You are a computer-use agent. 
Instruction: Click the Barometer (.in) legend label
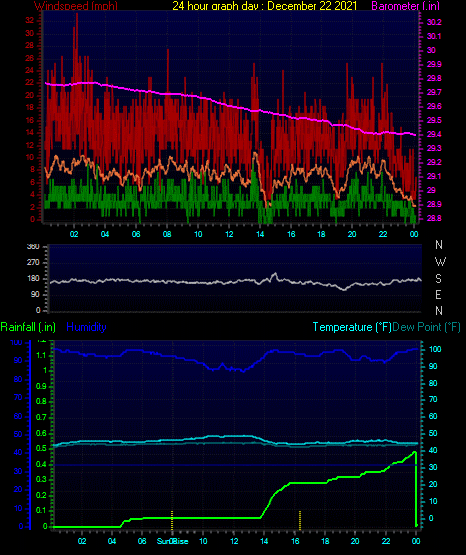[405, 6]
